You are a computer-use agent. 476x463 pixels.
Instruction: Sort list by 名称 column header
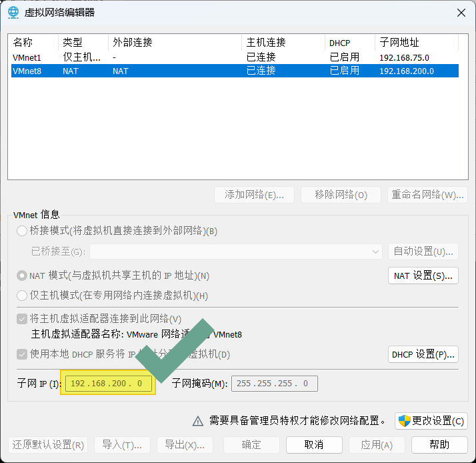pyautogui.click(x=33, y=42)
